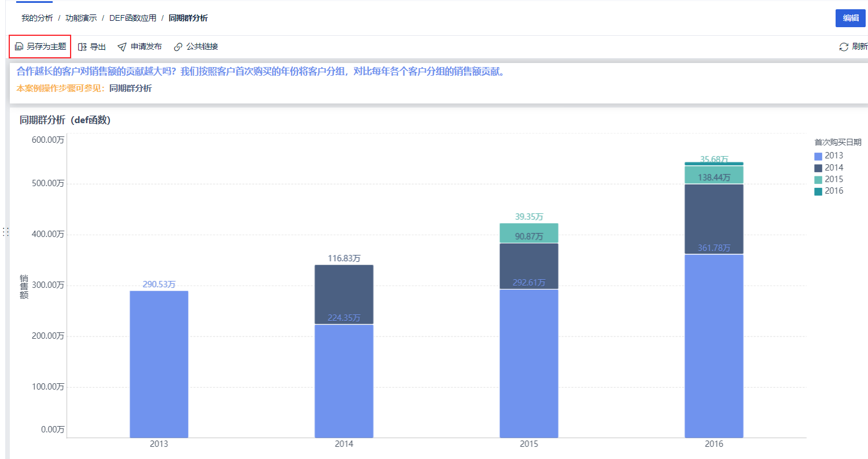Click the y-axis value 0.00万

point(52,430)
